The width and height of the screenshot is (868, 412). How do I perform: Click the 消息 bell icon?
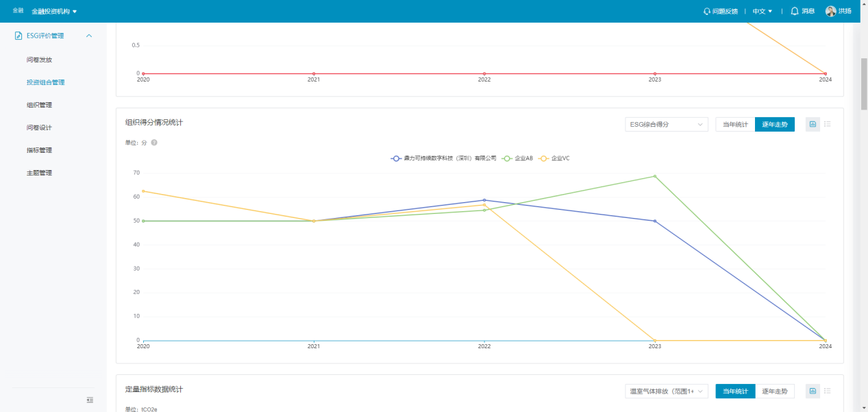point(795,11)
